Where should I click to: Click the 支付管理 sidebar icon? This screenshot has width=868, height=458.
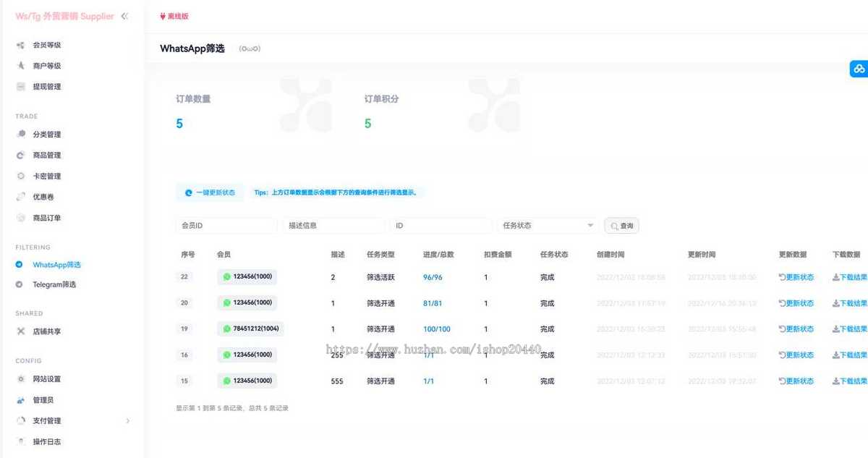pyautogui.click(x=21, y=420)
